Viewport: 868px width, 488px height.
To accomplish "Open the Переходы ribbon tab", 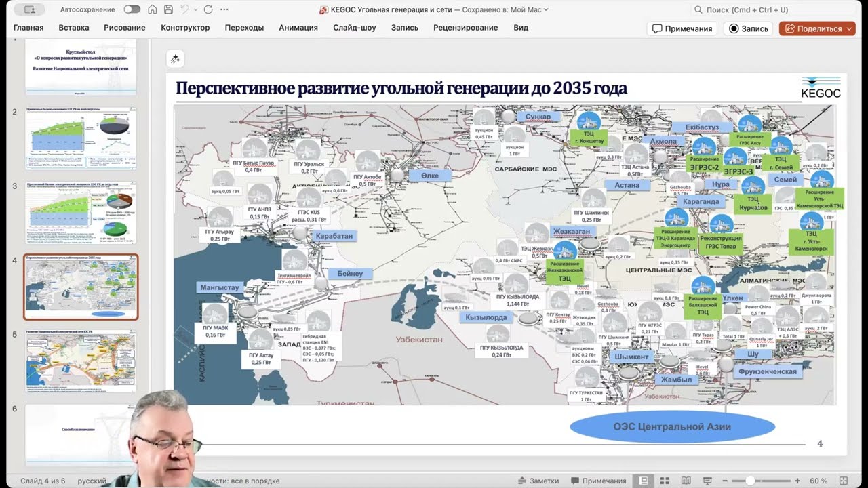I will [244, 28].
